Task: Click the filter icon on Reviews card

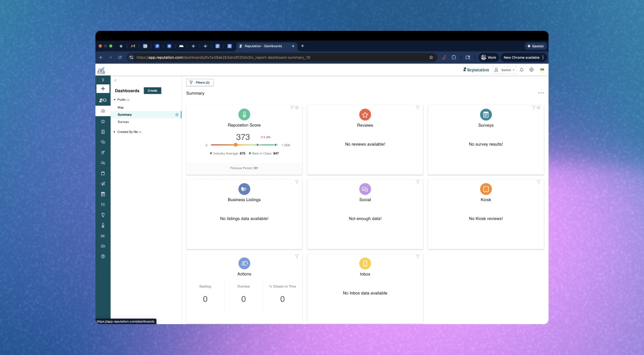Action: click(417, 108)
